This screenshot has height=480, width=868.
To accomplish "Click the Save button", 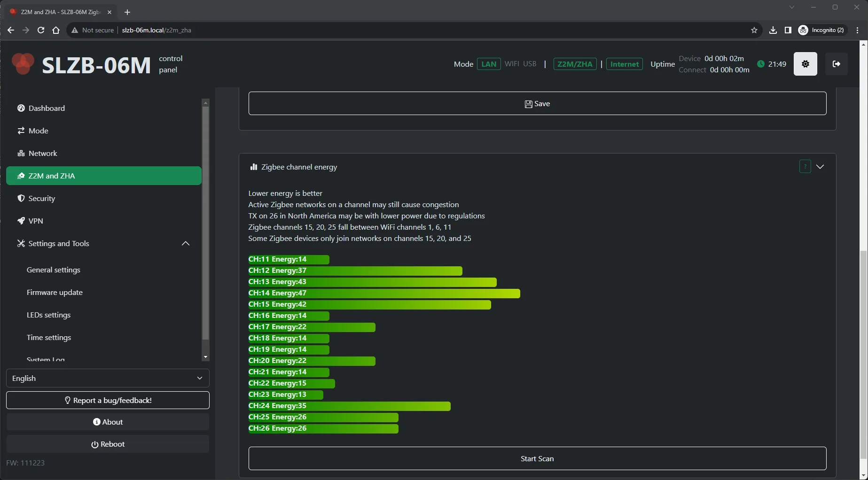I will (x=537, y=103).
